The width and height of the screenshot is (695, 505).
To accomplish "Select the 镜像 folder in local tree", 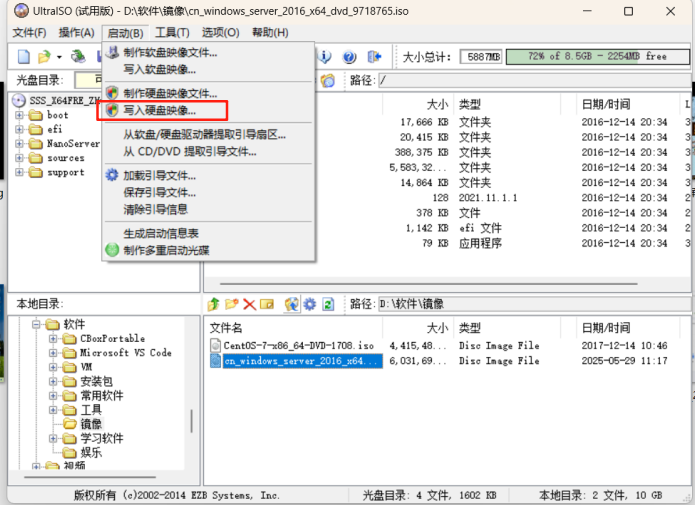I will pos(91,424).
